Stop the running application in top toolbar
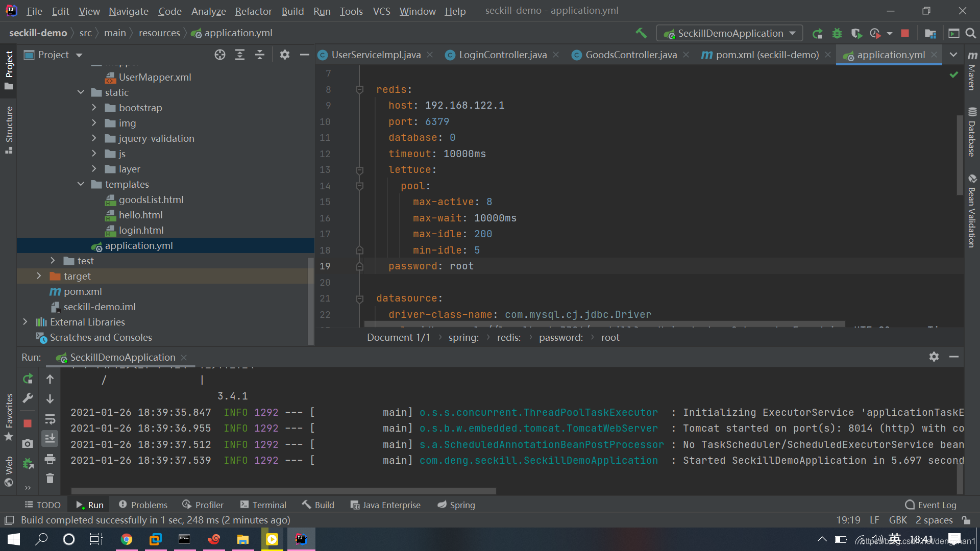The width and height of the screenshot is (980, 551). (905, 33)
